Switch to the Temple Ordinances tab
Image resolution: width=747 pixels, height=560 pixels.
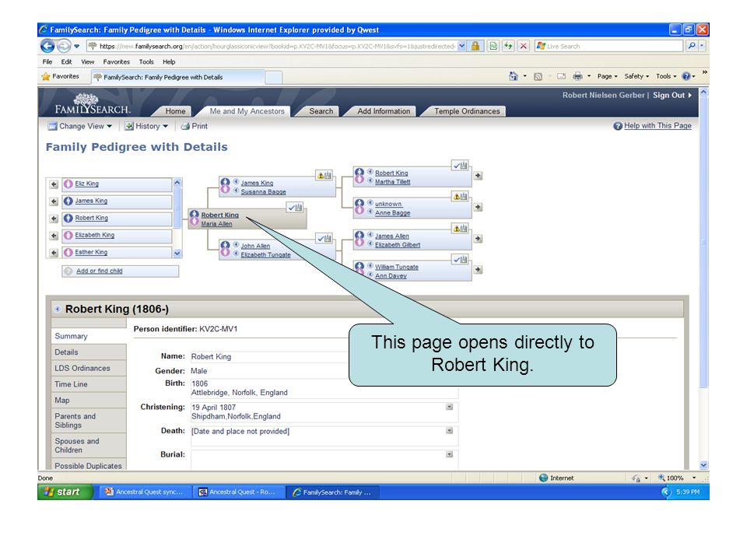click(x=467, y=111)
